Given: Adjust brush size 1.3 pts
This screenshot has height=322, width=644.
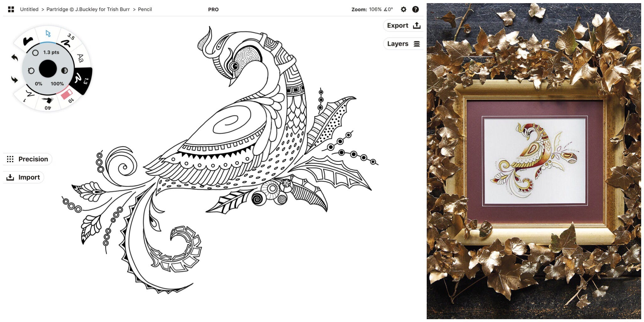Looking at the screenshot, I should [x=51, y=53].
